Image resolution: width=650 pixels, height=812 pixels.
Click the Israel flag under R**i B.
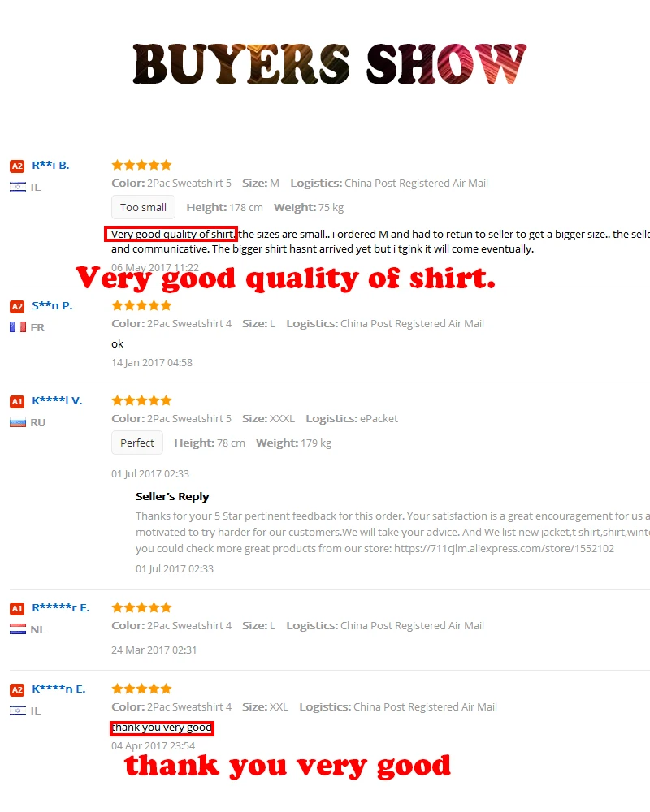pyautogui.click(x=18, y=187)
